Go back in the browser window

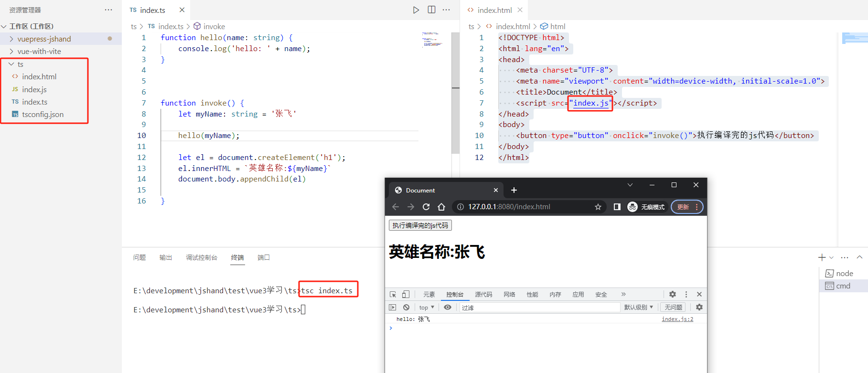(x=396, y=207)
